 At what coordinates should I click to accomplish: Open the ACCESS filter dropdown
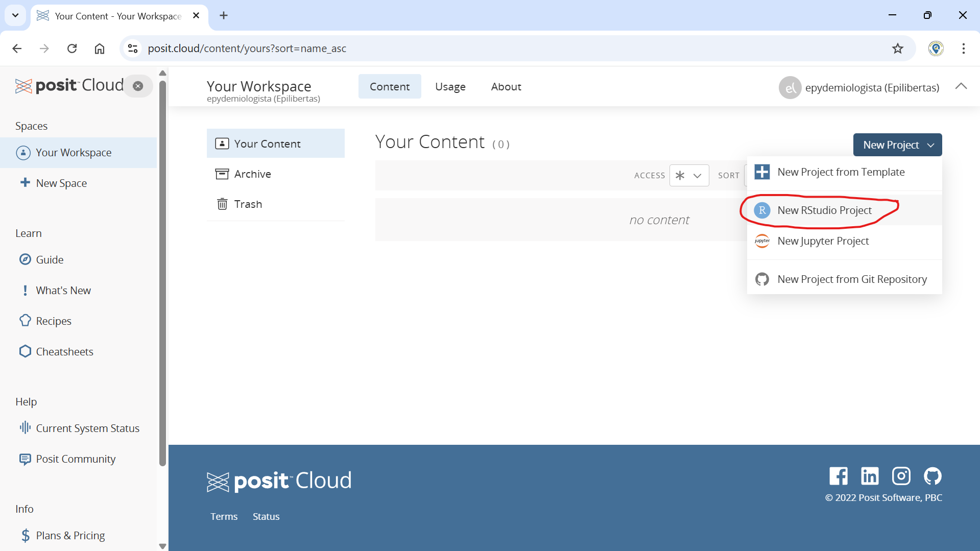pyautogui.click(x=689, y=175)
